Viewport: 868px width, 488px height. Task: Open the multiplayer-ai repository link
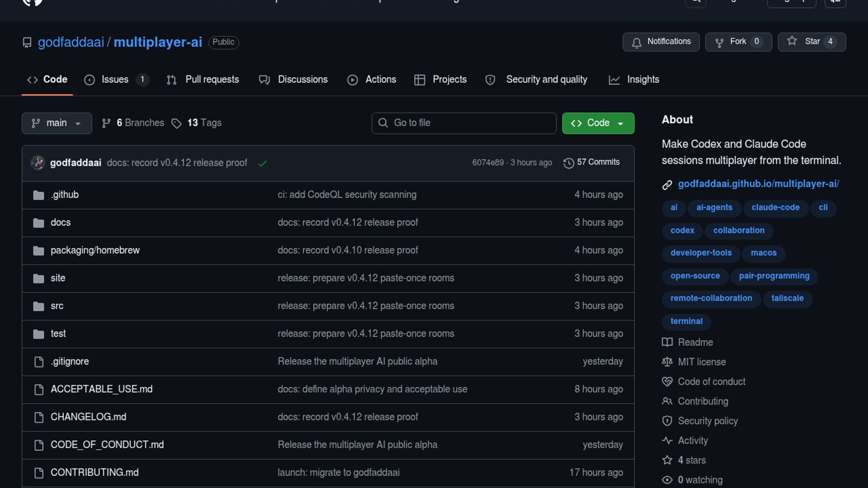(x=158, y=42)
